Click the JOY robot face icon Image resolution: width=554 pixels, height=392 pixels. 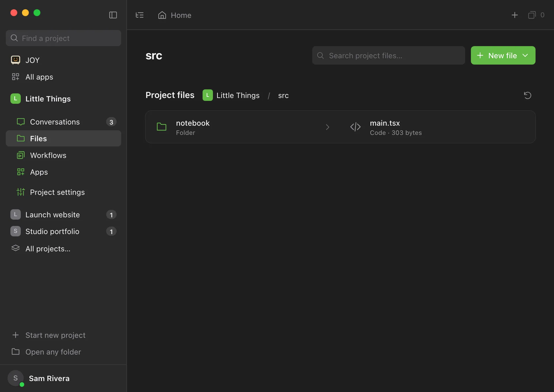click(x=16, y=60)
